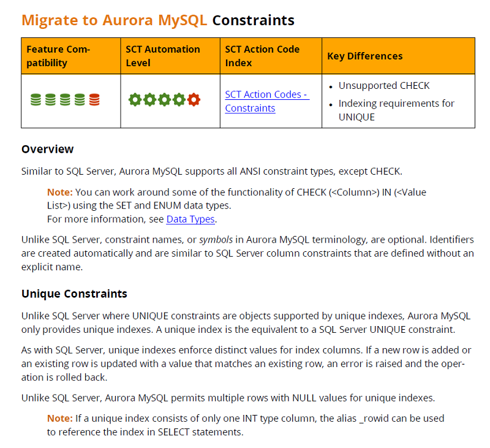Follow the Data Types link
The width and height of the screenshot is (490, 448).
(x=190, y=219)
